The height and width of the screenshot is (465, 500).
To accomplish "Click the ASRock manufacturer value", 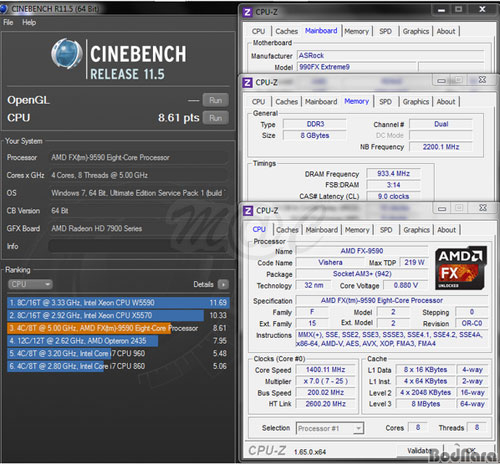I will (x=390, y=55).
